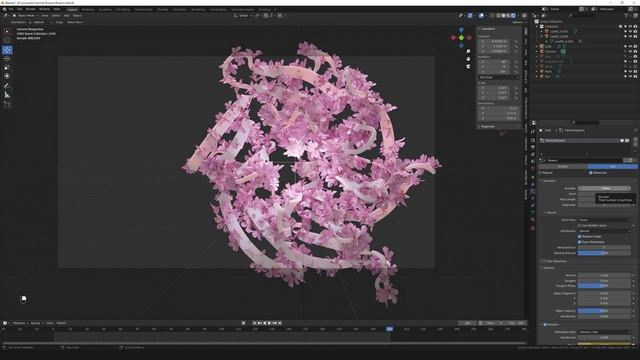Toggle Use Modifier Stack checkbox
This screenshot has width=640, height=360.
point(580,225)
